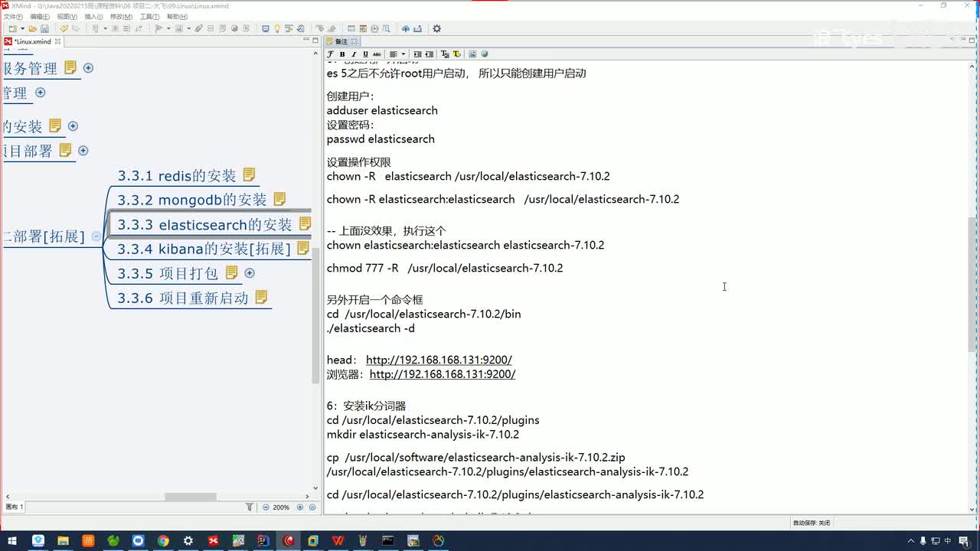Save the workbook using the floppy disk icon
Image resolution: width=980 pixels, height=551 pixels.
[44, 29]
